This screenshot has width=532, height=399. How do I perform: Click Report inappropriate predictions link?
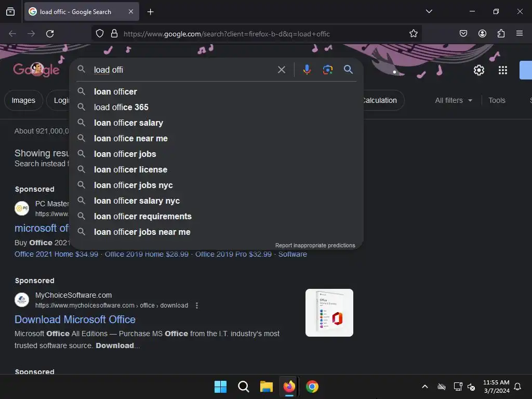point(315,245)
